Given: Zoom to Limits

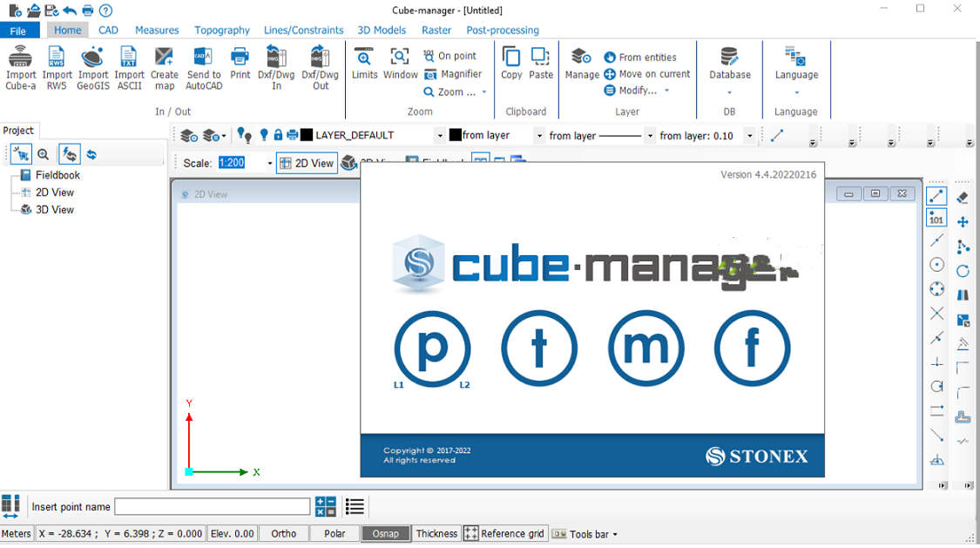Looking at the screenshot, I should pyautogui.click(x=364, y=63).
